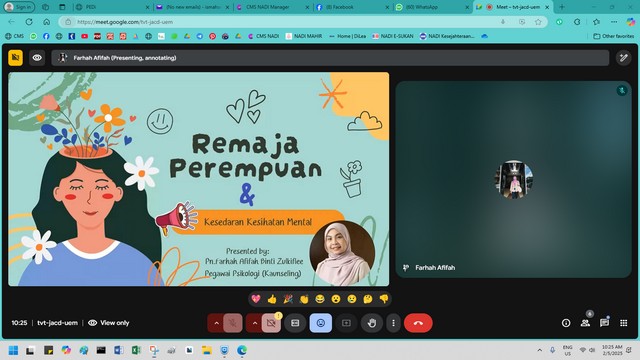640x360 pixels.
Task: Open audio settings arrow next to microphone
Action: pyautogui.click(x=216, y=323)
